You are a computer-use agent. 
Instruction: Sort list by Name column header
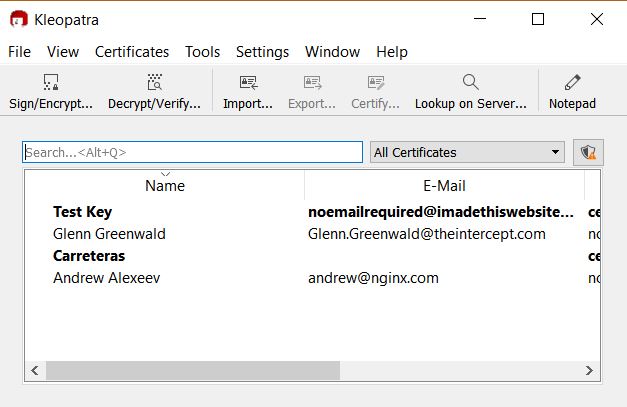pyautogui.click(x=165, y=185)
